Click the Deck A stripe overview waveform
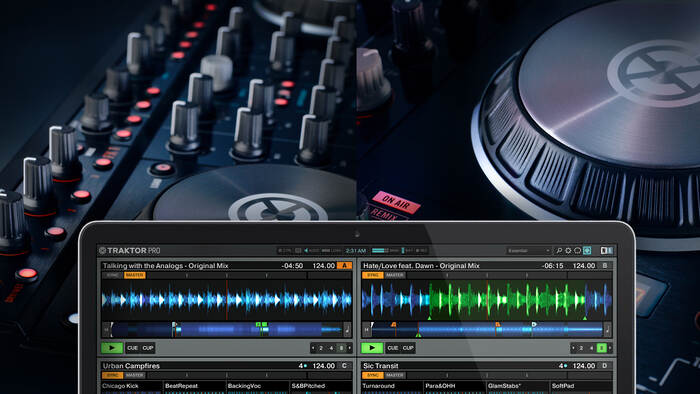 tap(227, 330)
